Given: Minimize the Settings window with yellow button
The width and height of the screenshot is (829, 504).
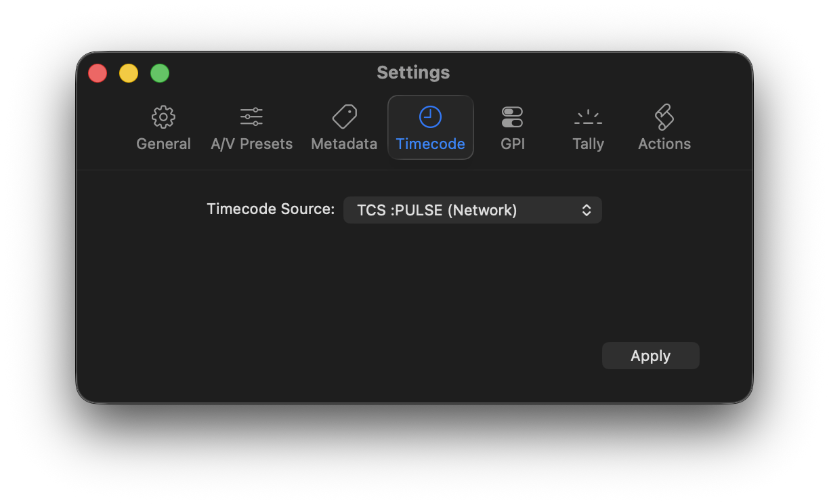Looking at the screenshot, I should (x=129, y=73).
